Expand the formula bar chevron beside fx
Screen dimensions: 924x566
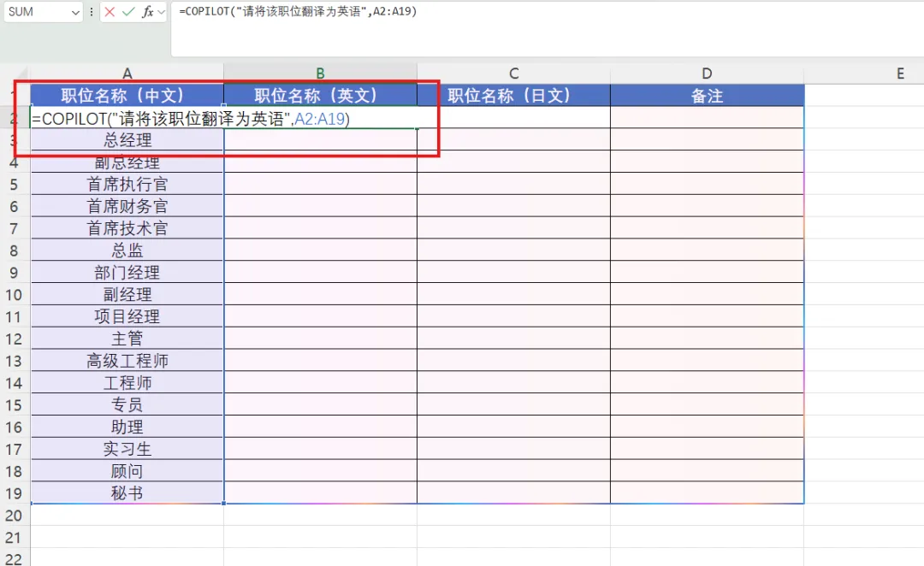coord(162,11)
